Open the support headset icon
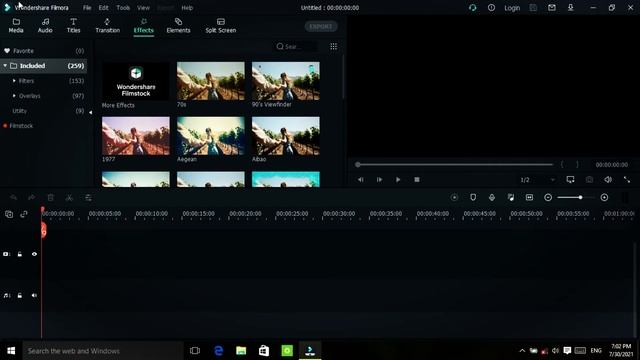Image resolution: width=640 pixels, height=360 pixels. [x=473, y=8]
